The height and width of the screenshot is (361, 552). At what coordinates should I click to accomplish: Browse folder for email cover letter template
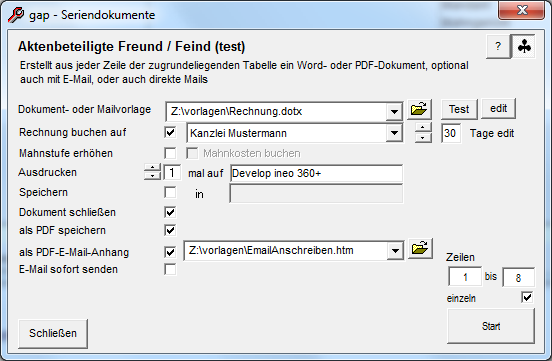click(x=420, y=249)
